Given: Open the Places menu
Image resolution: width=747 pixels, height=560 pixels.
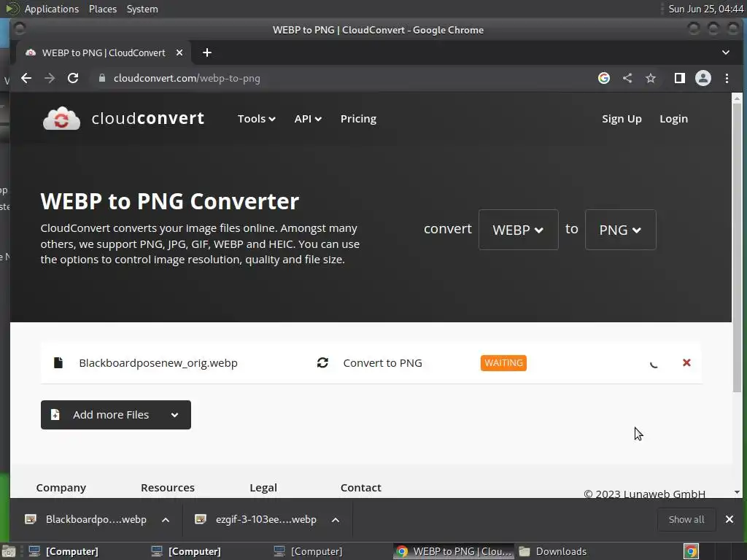Looking at the screenshot, I should [x=102, y=9].
